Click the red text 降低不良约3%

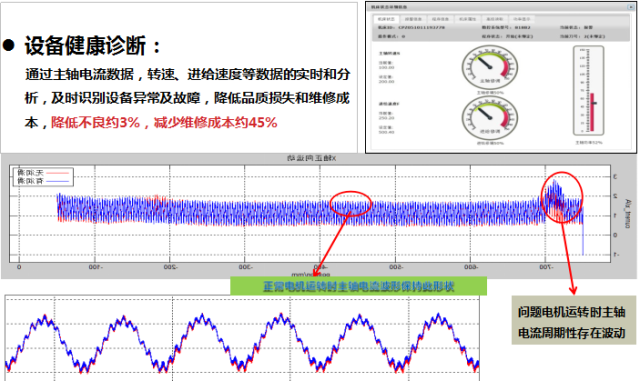coord(95,122)
